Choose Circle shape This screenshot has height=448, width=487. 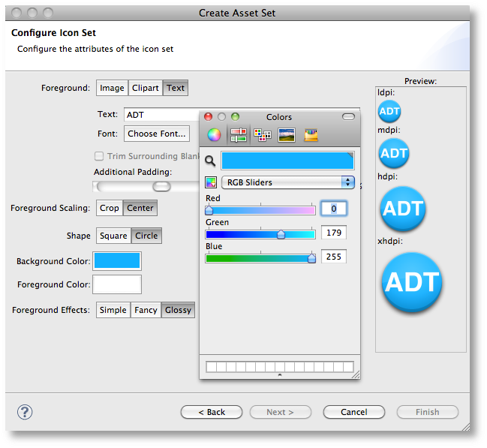point(146,236)
